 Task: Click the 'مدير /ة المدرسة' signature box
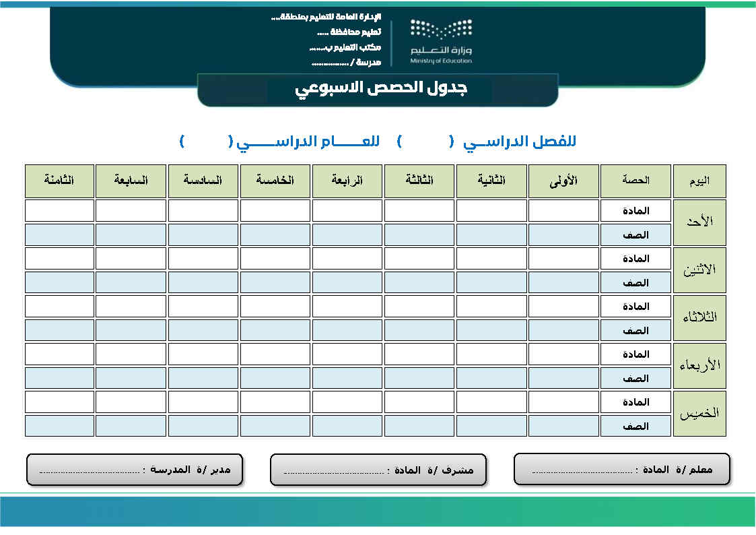coord(135,470)
